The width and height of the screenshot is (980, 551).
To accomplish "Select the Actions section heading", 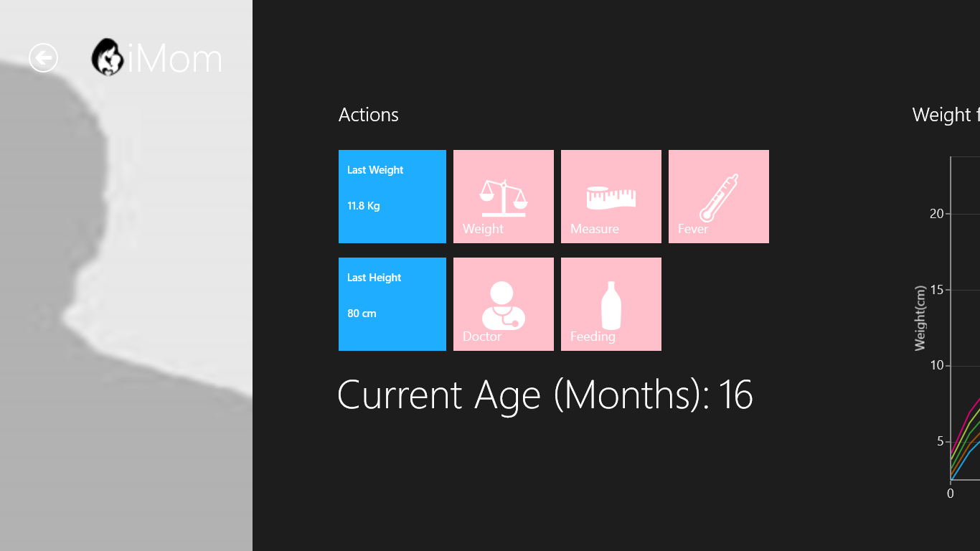I will [368, 115].
